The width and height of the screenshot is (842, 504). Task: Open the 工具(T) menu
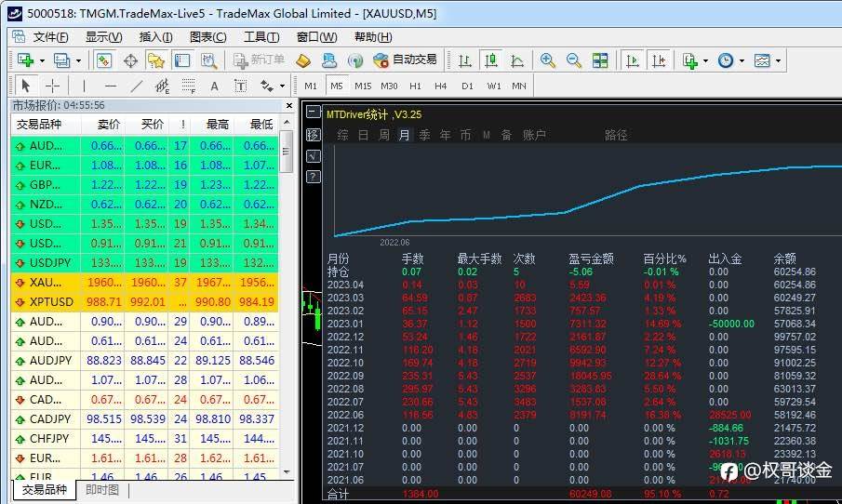[261, 37]
